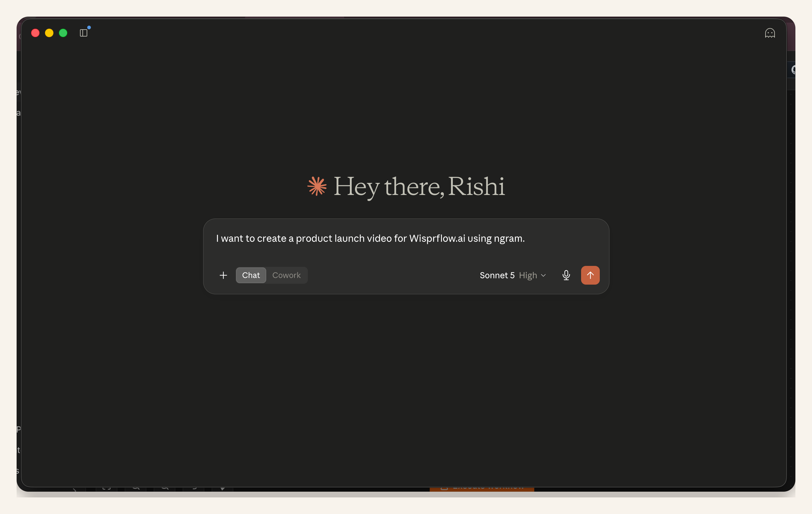Change the High effort level
This screenshot has height=514, width=812.
click(528, 275)
